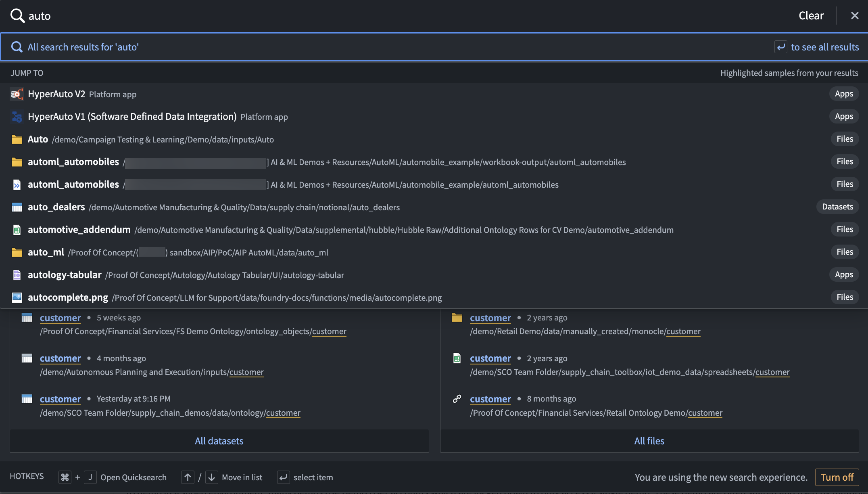Viewport: 868px width, 494px height.
Task: Open the autology-tabular app result
Action: tap(434, 275)
